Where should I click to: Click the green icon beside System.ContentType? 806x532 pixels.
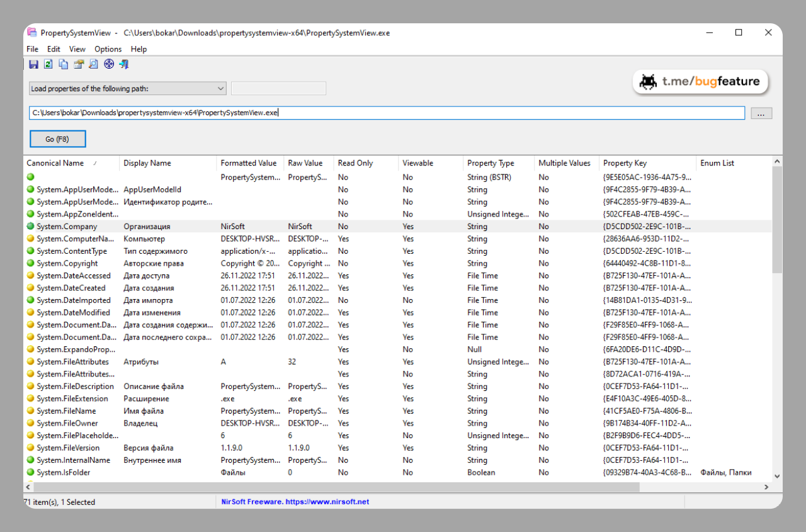[x=30, y=251]
